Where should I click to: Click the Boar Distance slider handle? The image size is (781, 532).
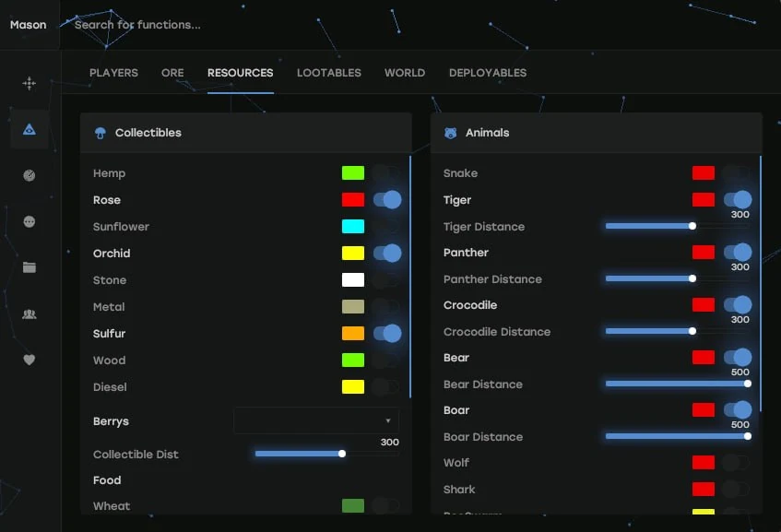point(748,436)
